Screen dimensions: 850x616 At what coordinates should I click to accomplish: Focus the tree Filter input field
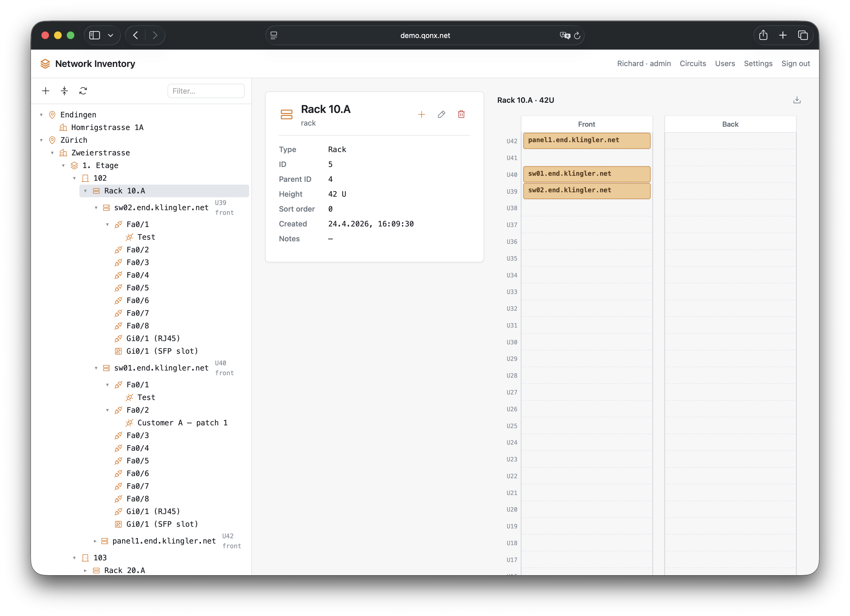pyautogui.click(x=206, y=91)
